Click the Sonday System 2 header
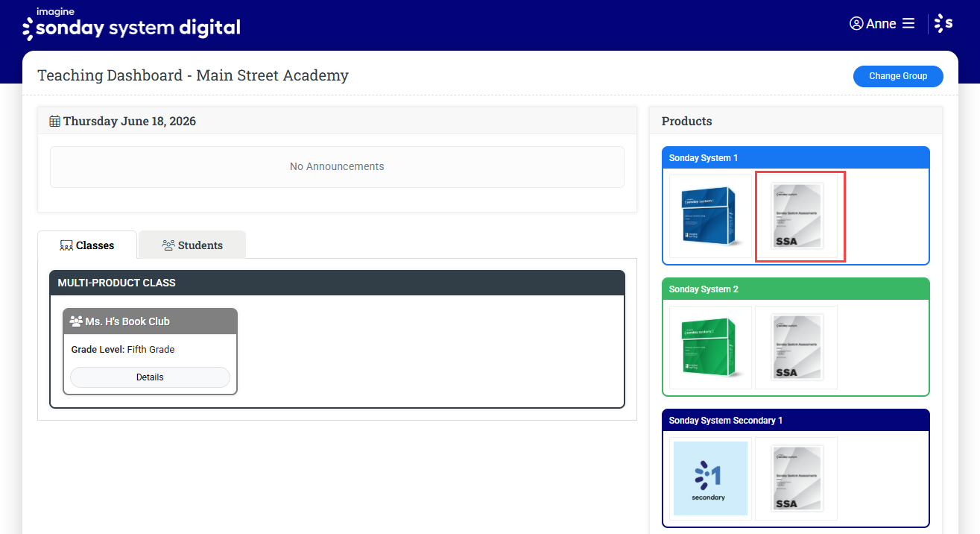The height and width of the screenshot is (534, 980). tap(796, 289)
